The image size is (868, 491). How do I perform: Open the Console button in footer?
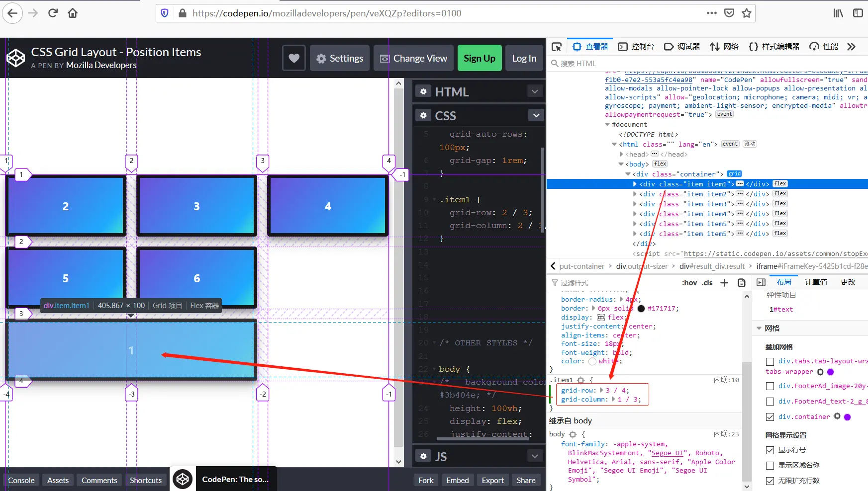tap(21, 480)
